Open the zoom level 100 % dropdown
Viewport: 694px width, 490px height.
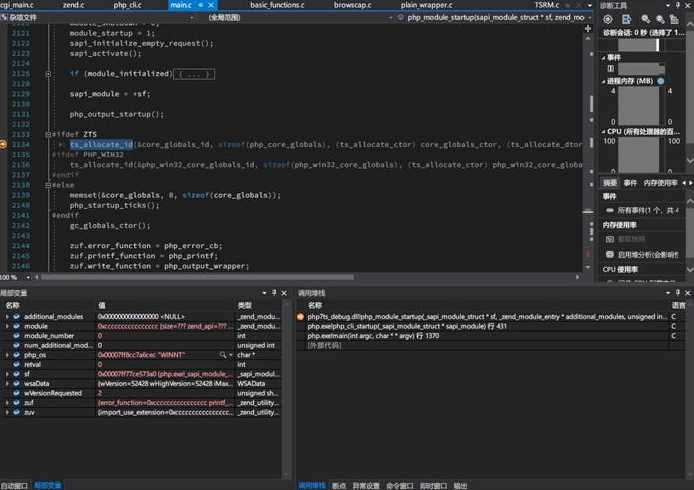[x=28, y=277]
